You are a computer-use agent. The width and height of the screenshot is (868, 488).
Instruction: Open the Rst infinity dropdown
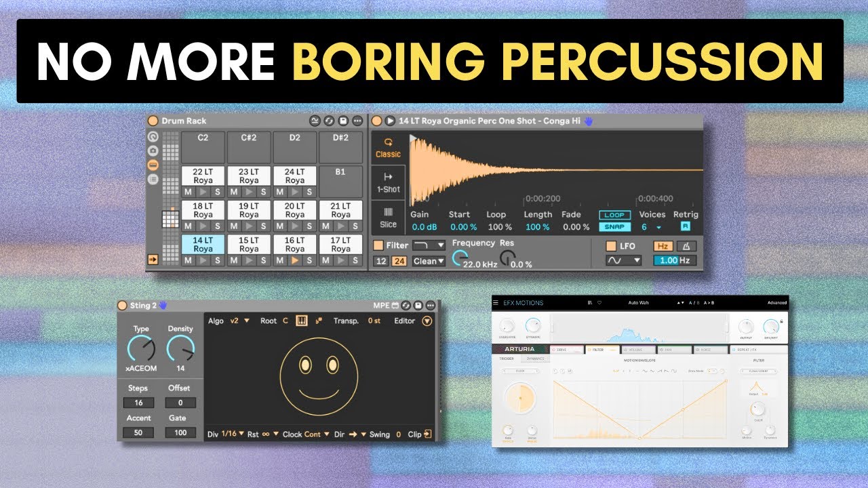tap(270, 434)
